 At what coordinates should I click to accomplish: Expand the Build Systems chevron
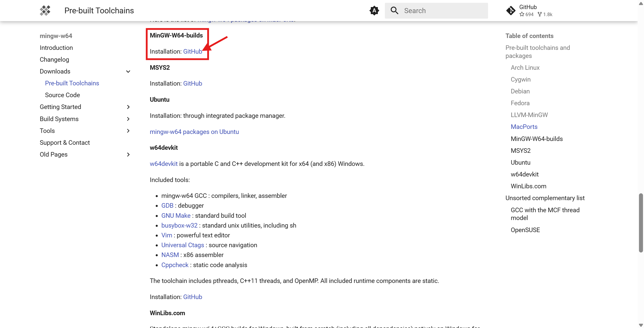pyautogui.click(x=128, y=119)
